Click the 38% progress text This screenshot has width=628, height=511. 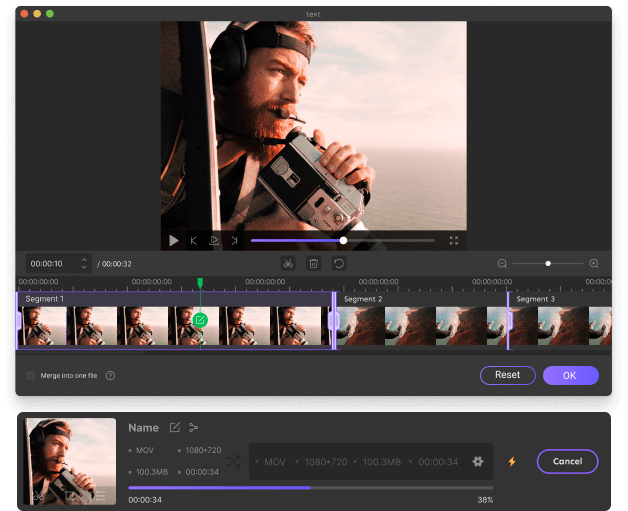pos(485,500)
